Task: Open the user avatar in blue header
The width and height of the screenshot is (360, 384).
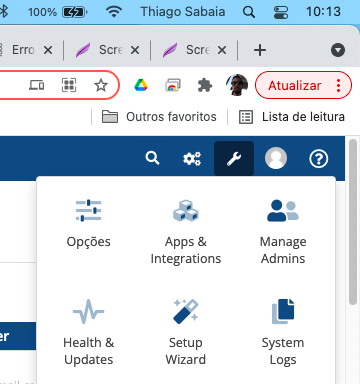Action: click(276, 158)
